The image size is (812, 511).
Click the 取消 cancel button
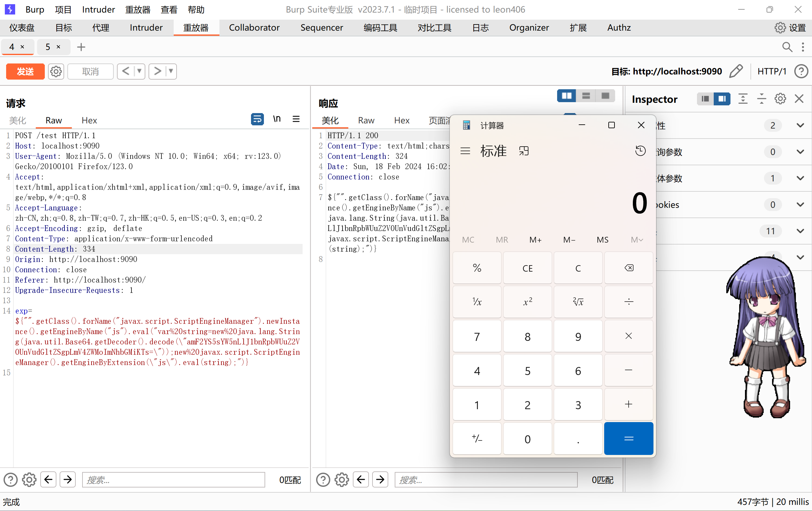click(90, 72)
